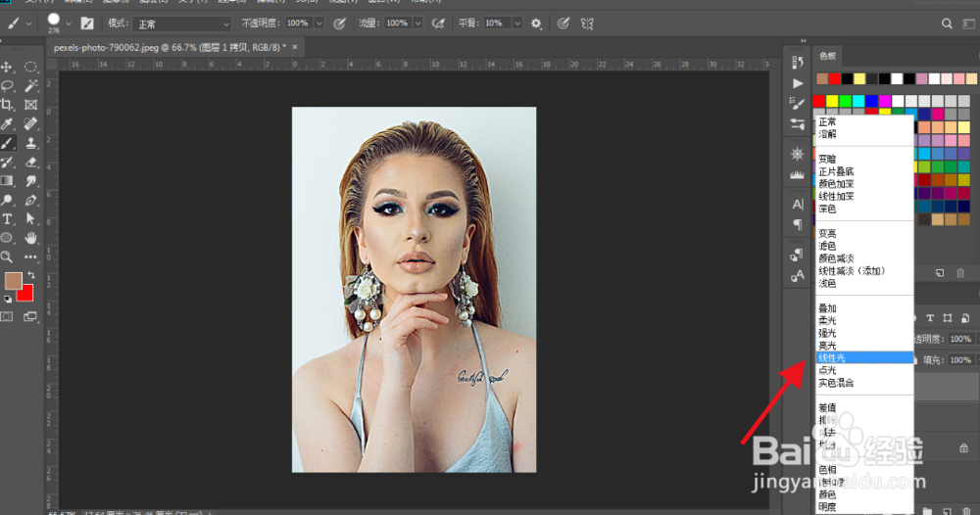Change the screen mode
The height and width of the screenshot is (515, 980).
(x=30, y=317)
